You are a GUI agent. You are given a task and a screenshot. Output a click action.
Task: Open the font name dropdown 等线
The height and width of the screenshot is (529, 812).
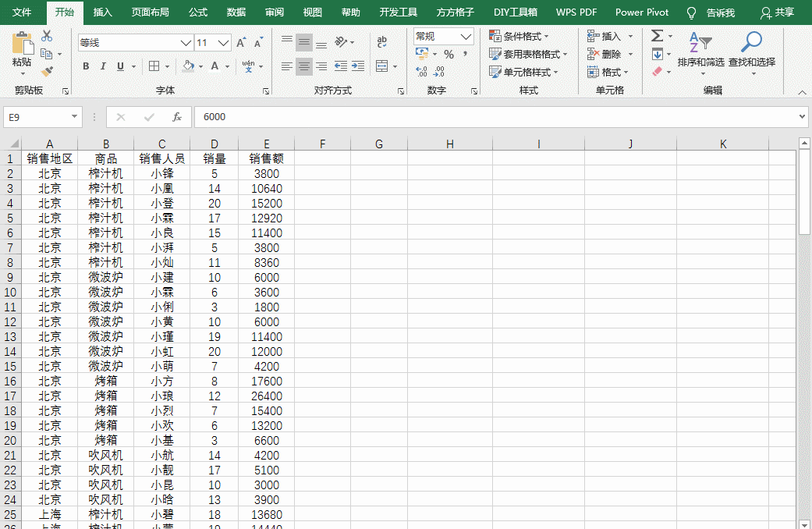click(186, 43)
